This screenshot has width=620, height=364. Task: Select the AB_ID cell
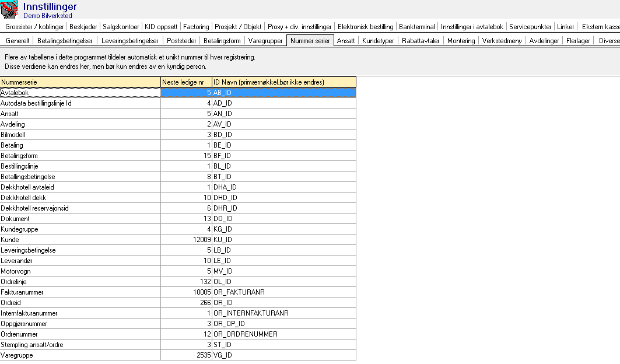pyautogui.click(x=284, y=93)
